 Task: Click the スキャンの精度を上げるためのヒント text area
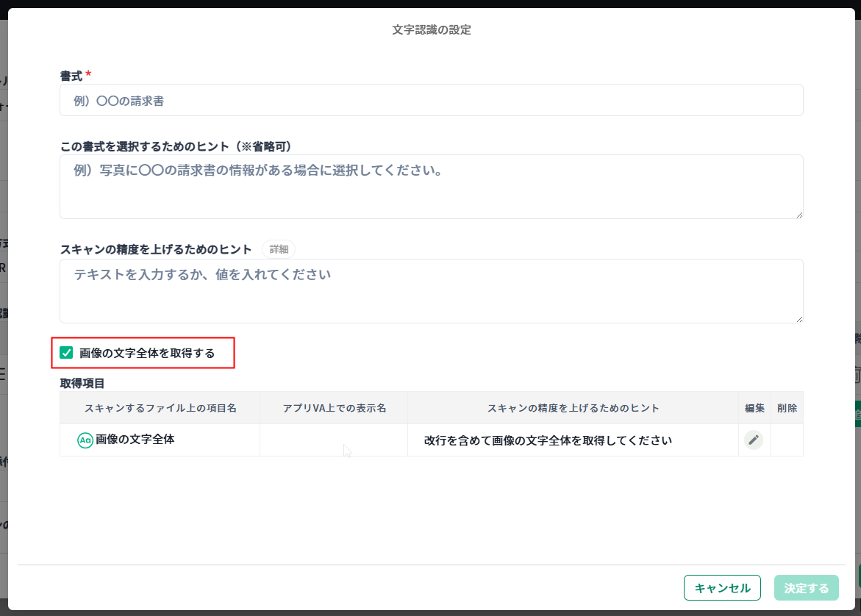[x=431, y=290]
